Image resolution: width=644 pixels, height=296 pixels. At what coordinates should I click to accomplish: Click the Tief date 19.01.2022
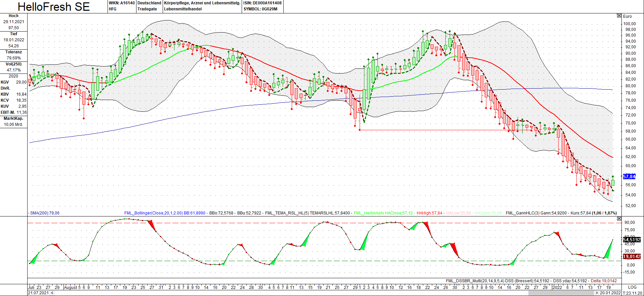(x=14, y=40)
